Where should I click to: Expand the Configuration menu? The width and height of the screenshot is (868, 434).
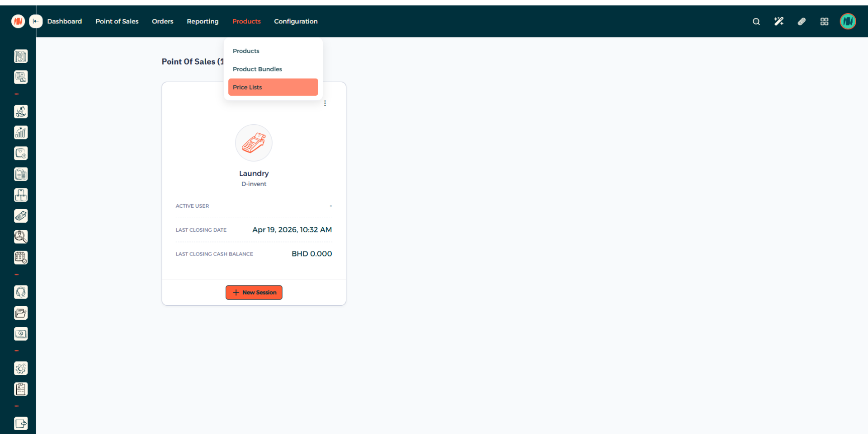tap(296, 21)
